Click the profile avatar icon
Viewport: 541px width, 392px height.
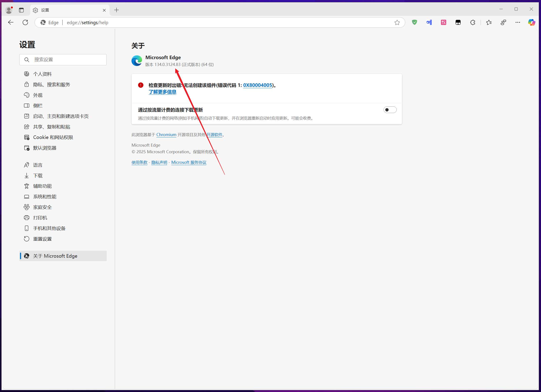click(9, 10)
